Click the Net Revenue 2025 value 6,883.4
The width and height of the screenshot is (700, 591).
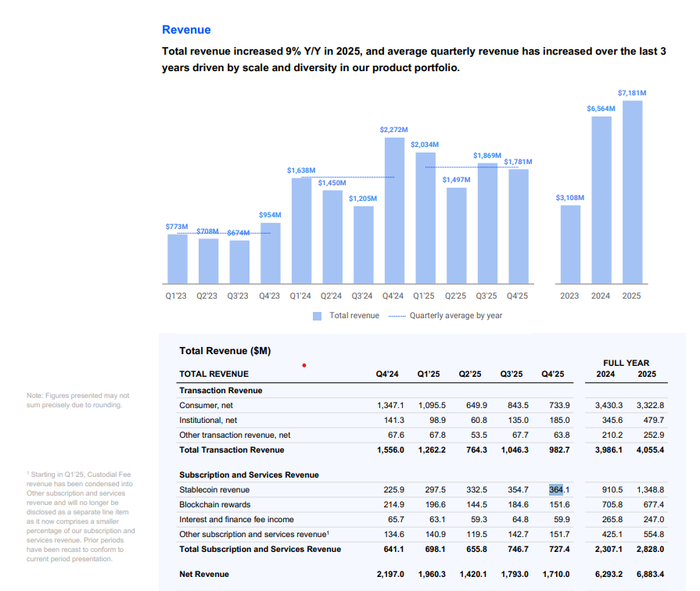pyautogui.click(x=651, y=575)
